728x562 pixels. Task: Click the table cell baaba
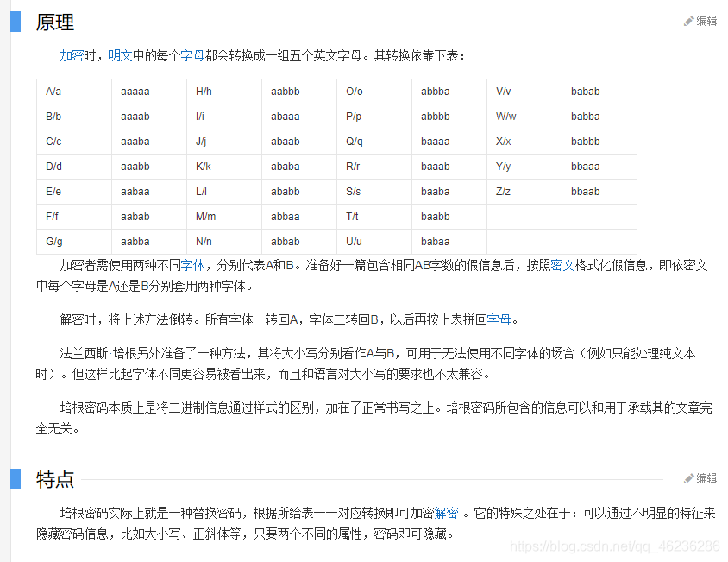tap(449, 192)
